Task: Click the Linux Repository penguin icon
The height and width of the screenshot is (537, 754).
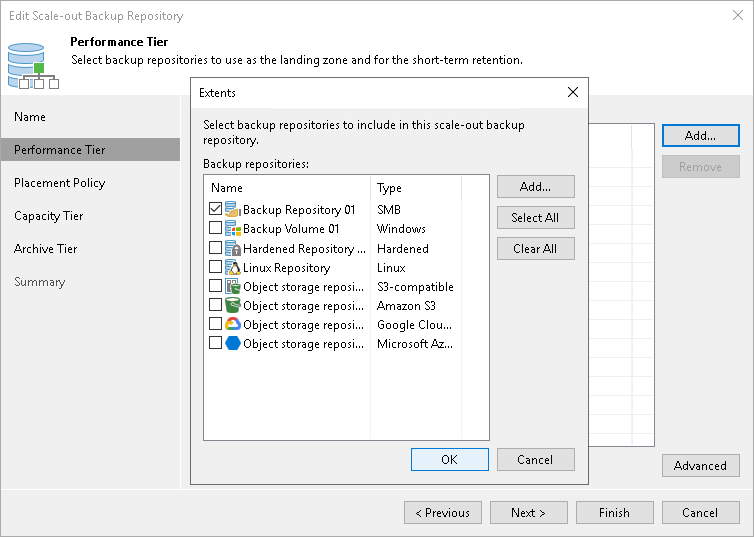Action: [x=233, y=267]
